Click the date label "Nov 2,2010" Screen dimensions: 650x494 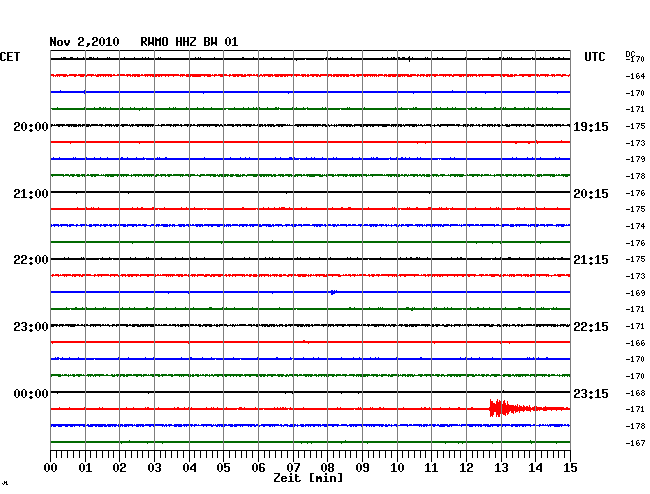click(x=84, y=42)
